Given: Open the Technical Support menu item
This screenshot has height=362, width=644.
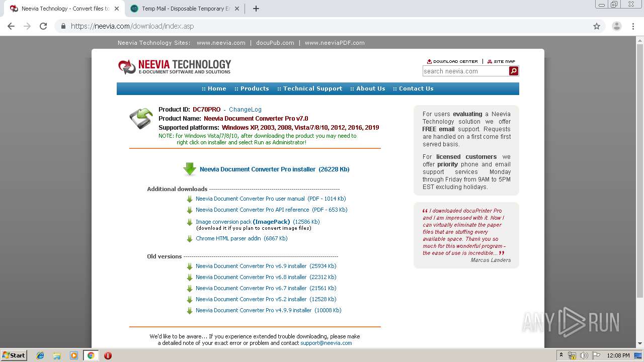Looking at the screenshot, I should tap(309, 88).
